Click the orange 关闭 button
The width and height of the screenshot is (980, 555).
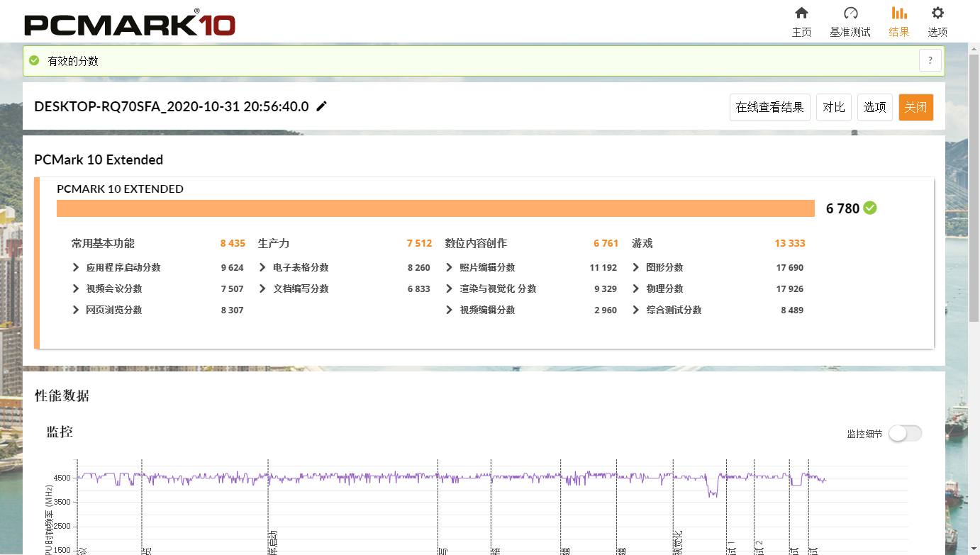point(915,107)
